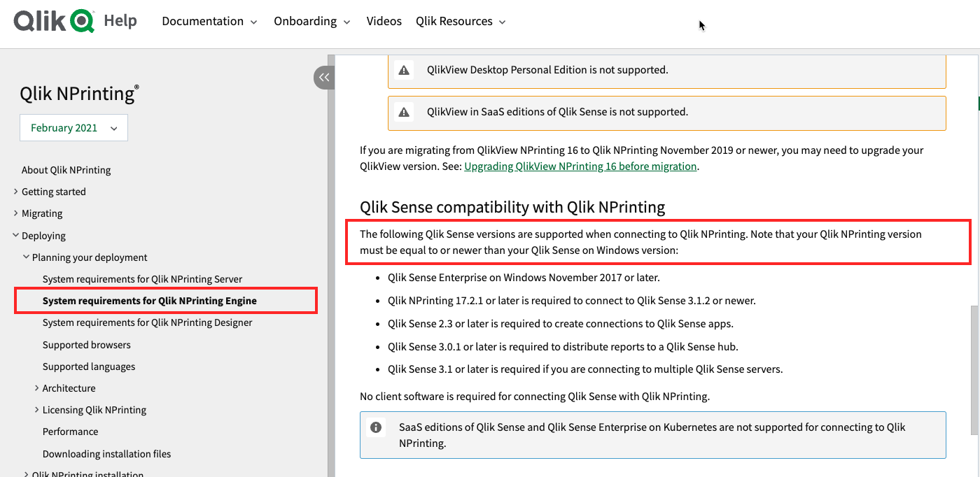Viewport: 980px width, 477px height.
Task: Collapse the sidebar using the double-chevron icon
Action: [x=323, y=78]
